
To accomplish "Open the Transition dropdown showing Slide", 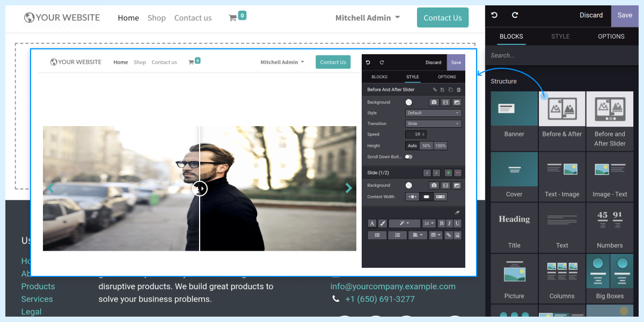I will 434,123.
